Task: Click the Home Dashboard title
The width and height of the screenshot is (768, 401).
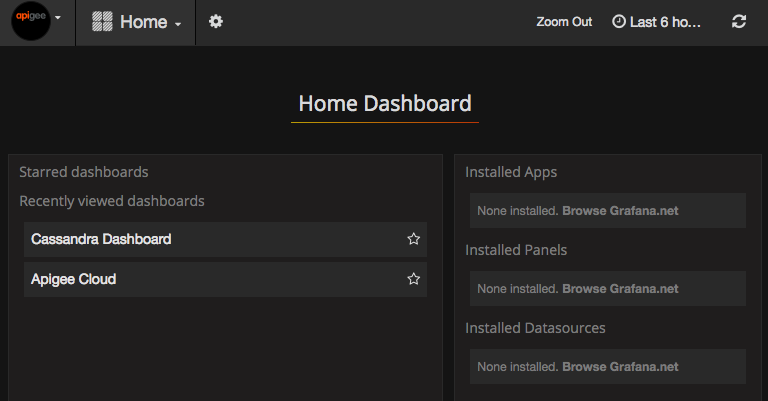Action: [385, 104]
